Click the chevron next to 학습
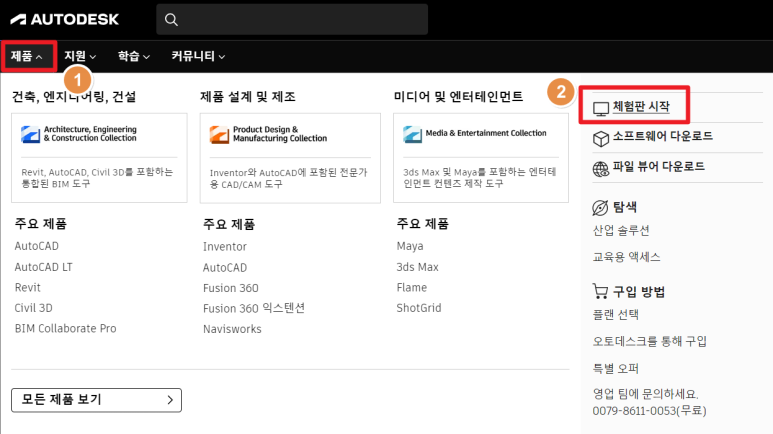773x434 pixels. pyautogui.click(x=146, y=57)
